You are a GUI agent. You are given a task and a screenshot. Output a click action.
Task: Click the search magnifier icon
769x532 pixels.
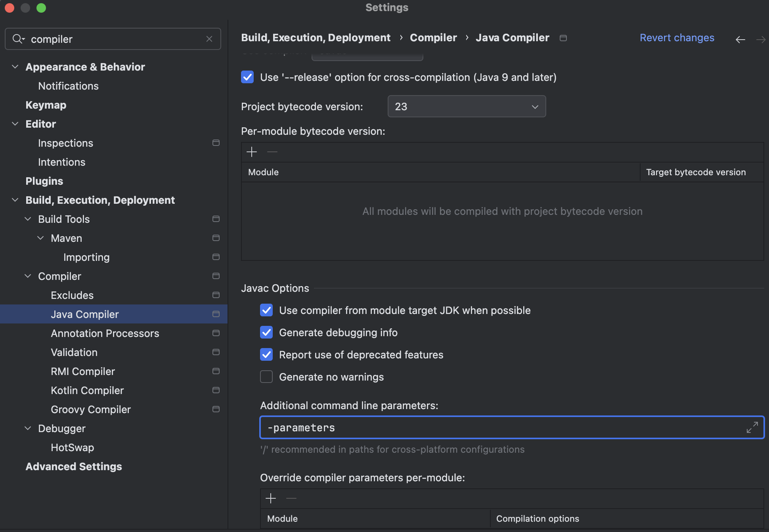pos(18,39)
